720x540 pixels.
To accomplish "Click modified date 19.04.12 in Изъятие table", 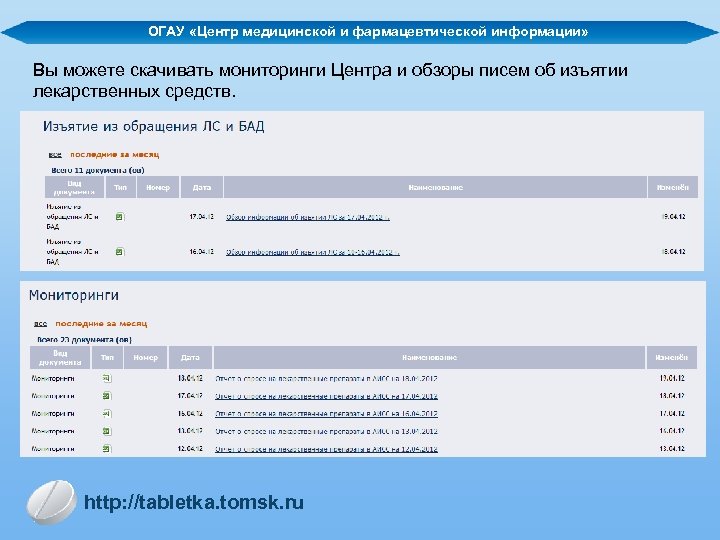I will point(673,216).
